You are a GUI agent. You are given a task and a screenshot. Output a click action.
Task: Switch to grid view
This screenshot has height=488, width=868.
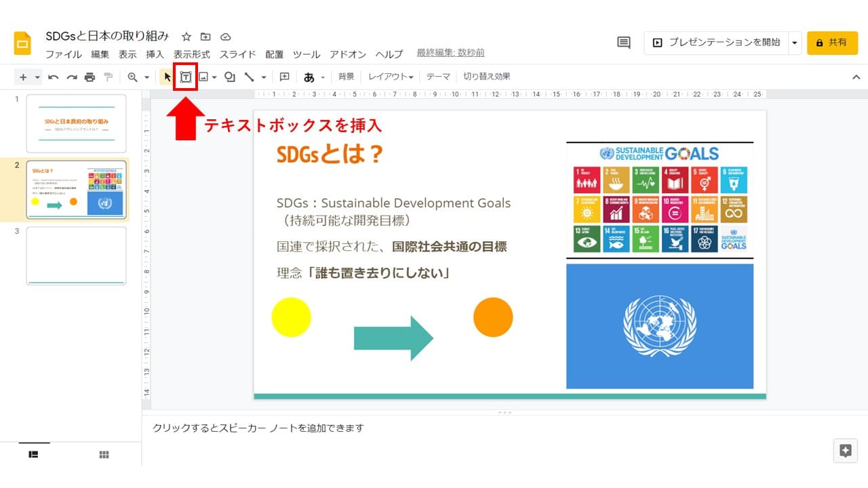104,455
